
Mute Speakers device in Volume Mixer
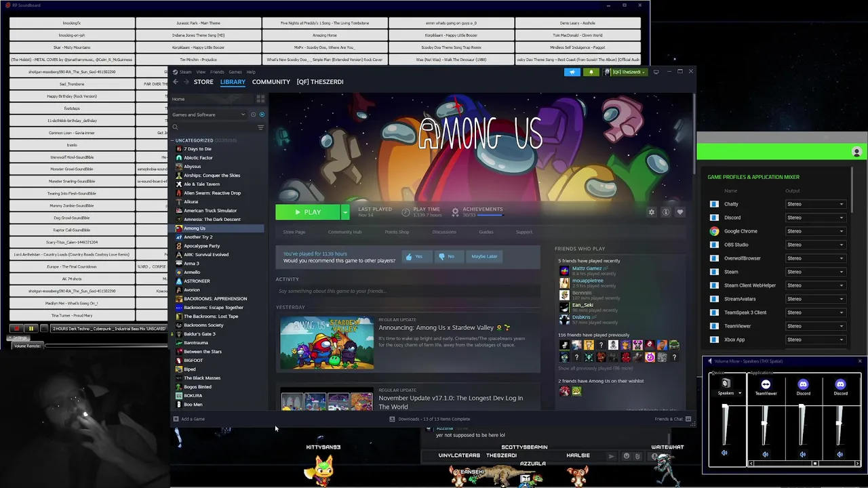click(x=724, y=454)
